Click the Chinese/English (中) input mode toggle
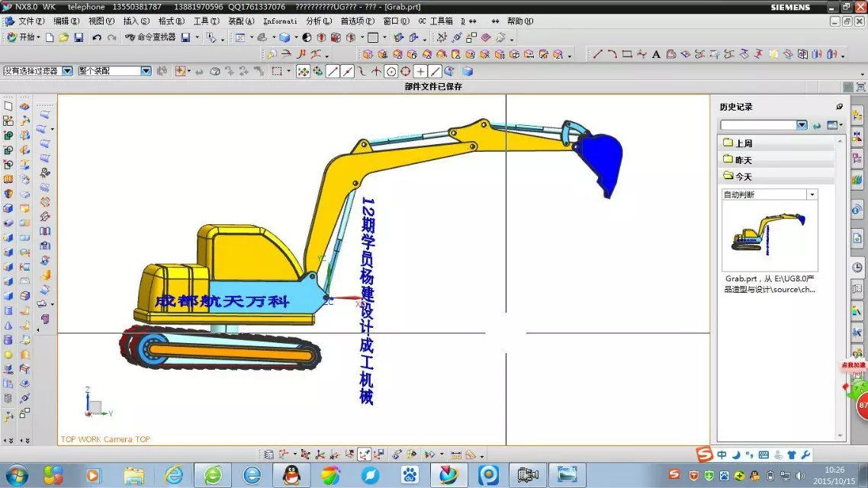 (x=722, y=454)
